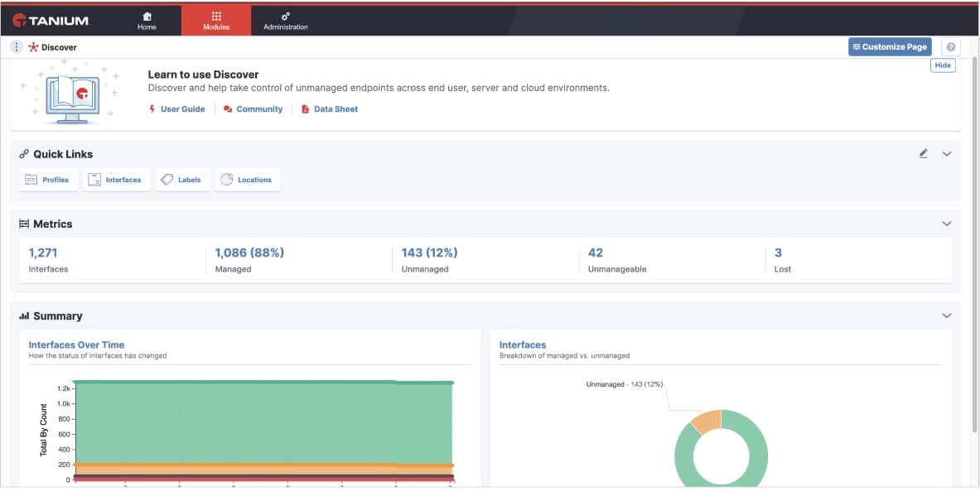Open the Modules menu
Image resolution: width=980 pixels, height=491 pixels.
pos(216,21)
